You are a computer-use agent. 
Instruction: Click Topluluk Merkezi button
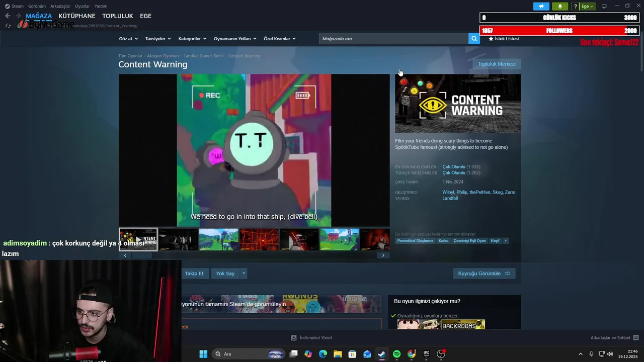coord(497,64)
